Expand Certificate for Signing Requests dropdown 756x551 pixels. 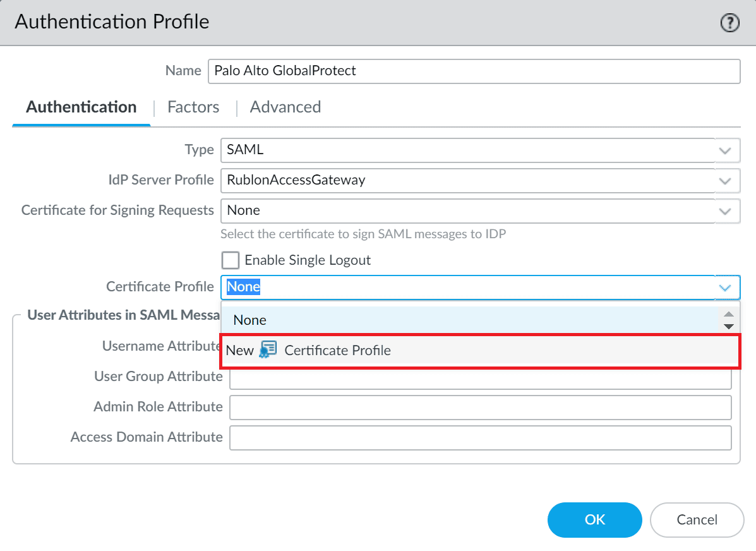click(x=725, y=211)
